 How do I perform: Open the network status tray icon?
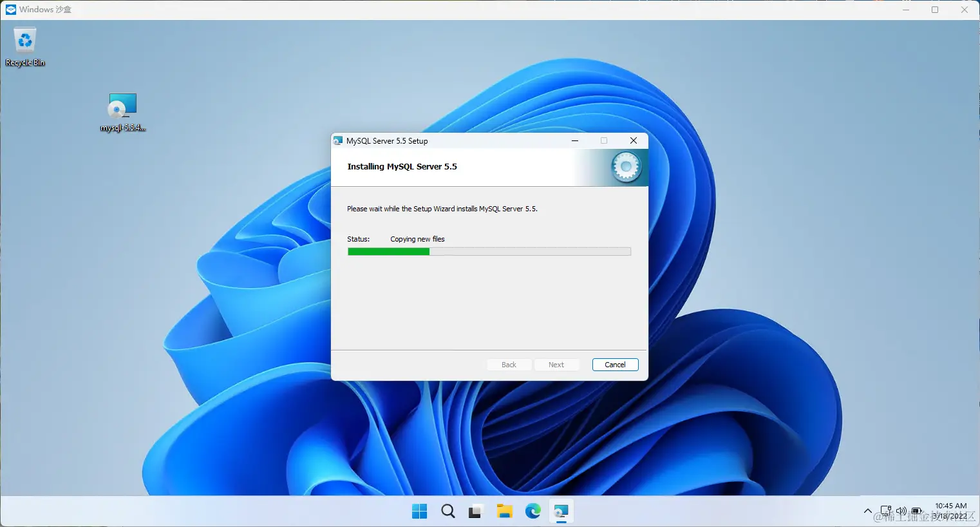[x=886, y=512]
